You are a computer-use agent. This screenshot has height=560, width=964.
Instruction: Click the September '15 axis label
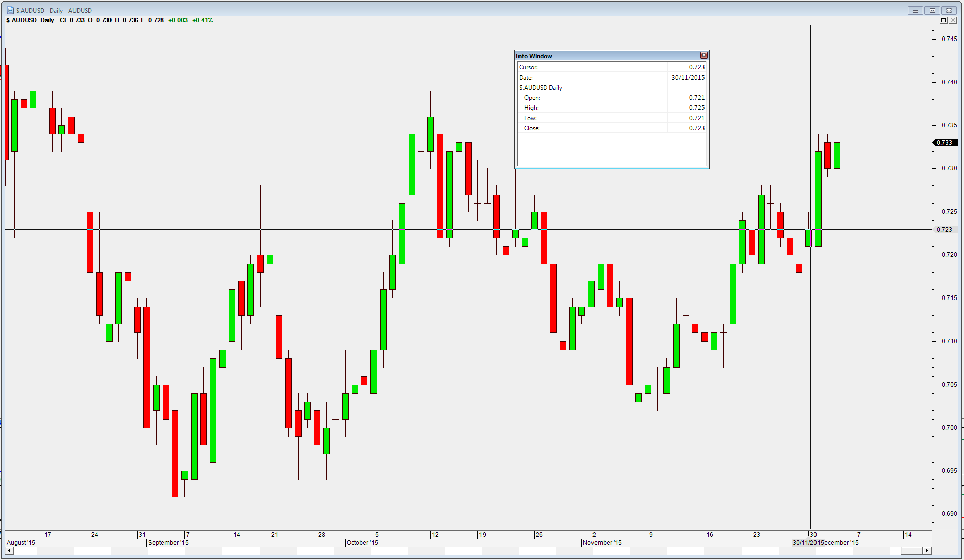coord(168,543)
